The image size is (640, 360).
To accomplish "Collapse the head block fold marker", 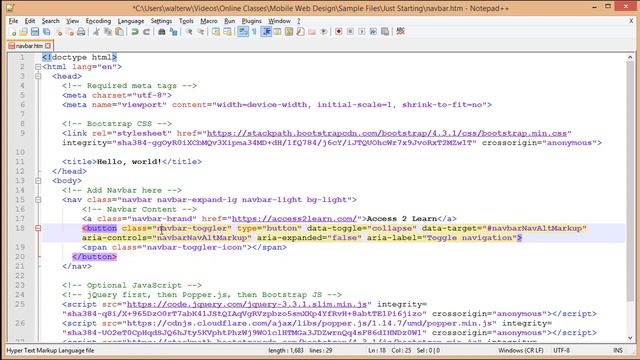I will [38, 76].
